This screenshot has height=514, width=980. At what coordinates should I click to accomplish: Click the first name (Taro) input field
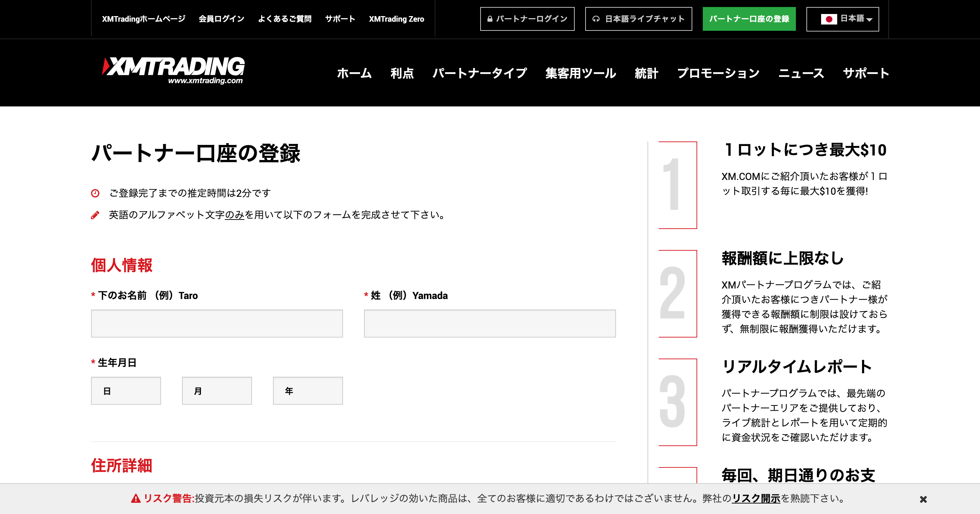(217, 324)
